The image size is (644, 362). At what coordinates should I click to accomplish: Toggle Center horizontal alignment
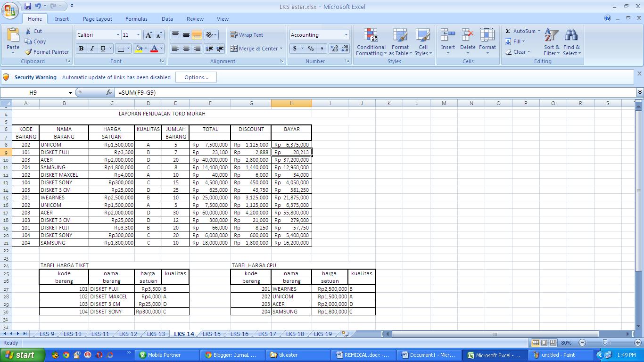click(186, 49)
